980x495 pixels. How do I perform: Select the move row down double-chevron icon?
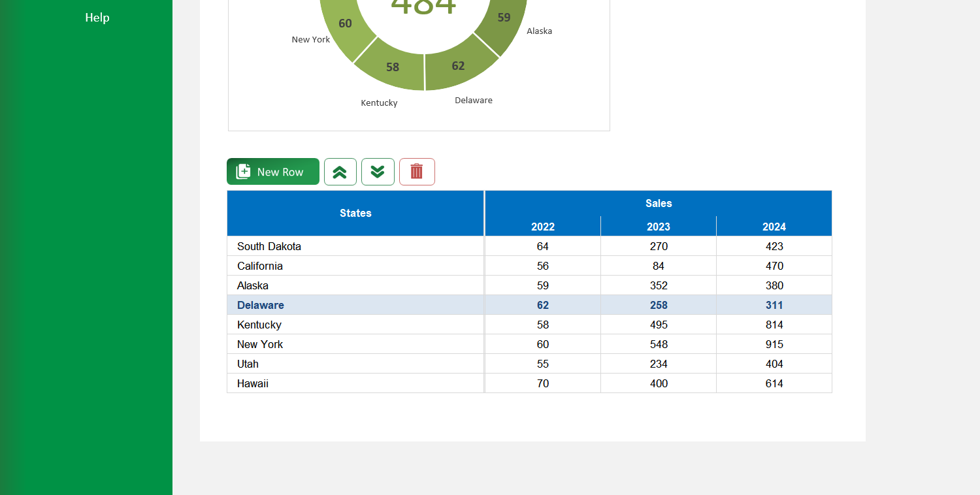(x=378, y=171)
